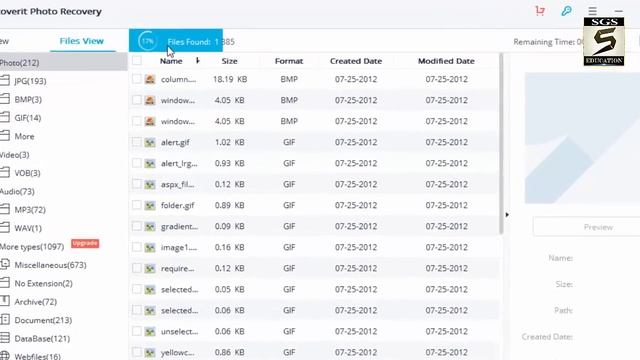This screenshot has height=360, width=640.
Task: Select the selected... 0.05 KB file row
Action: pos(314,289)
